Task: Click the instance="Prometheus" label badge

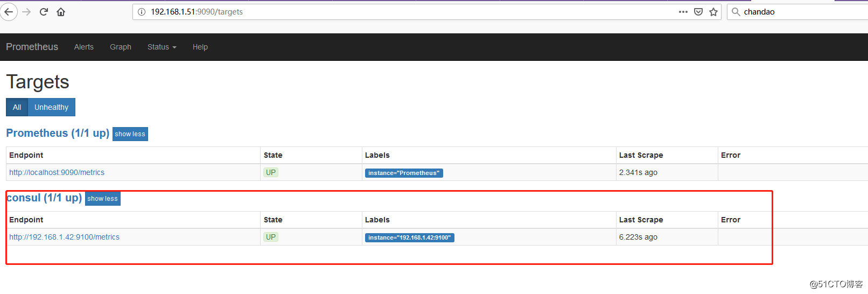Action: 404,173
